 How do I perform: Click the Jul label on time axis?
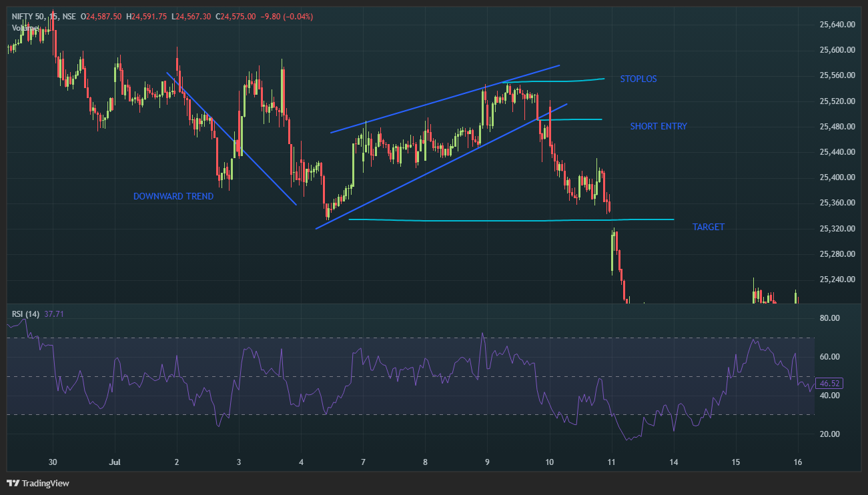pos(115,462)
